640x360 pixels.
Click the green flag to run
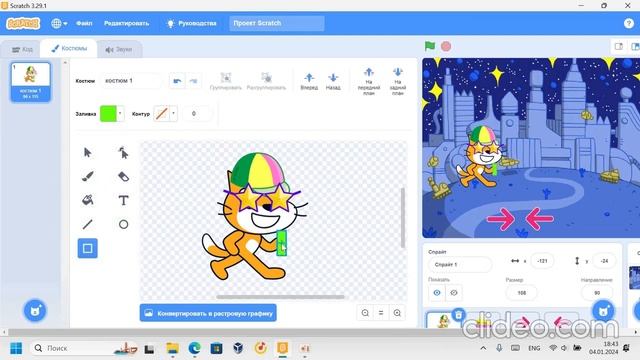tap(430, 46)
